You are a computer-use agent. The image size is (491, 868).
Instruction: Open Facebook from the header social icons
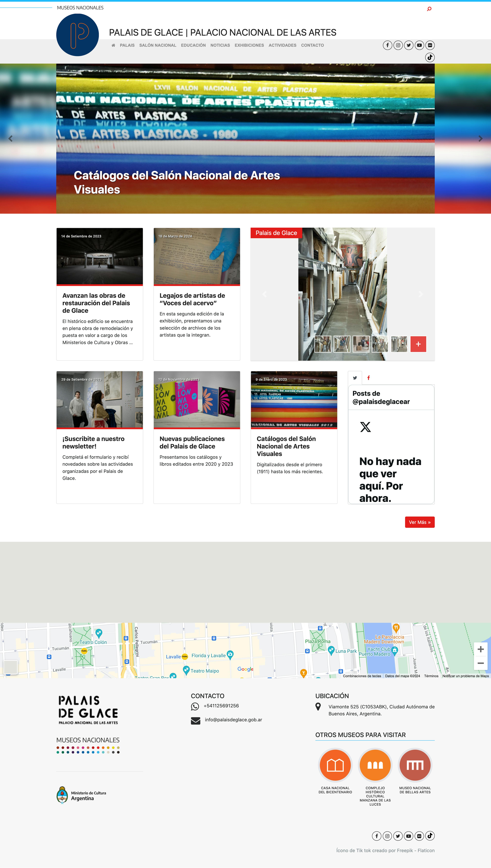pos(387,45)
